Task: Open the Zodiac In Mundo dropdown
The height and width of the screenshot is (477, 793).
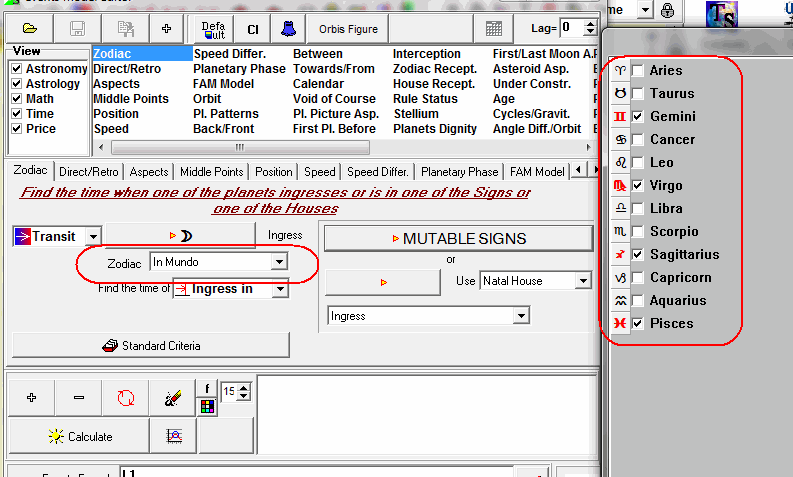Action: (279, 262)
